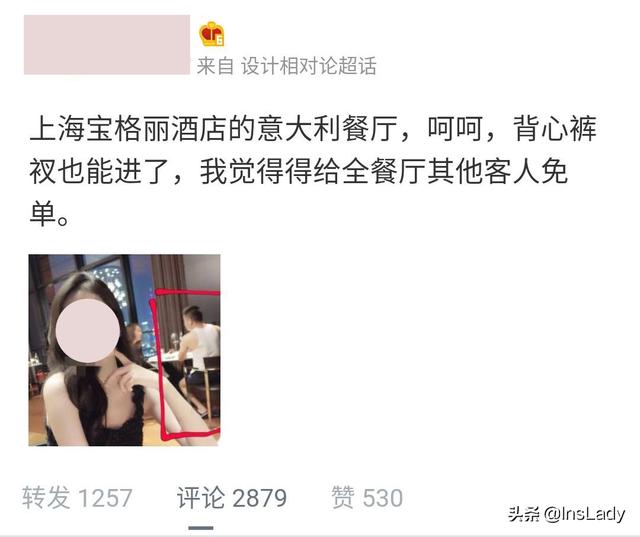Click the 2879 comment count number

(259, 498)
